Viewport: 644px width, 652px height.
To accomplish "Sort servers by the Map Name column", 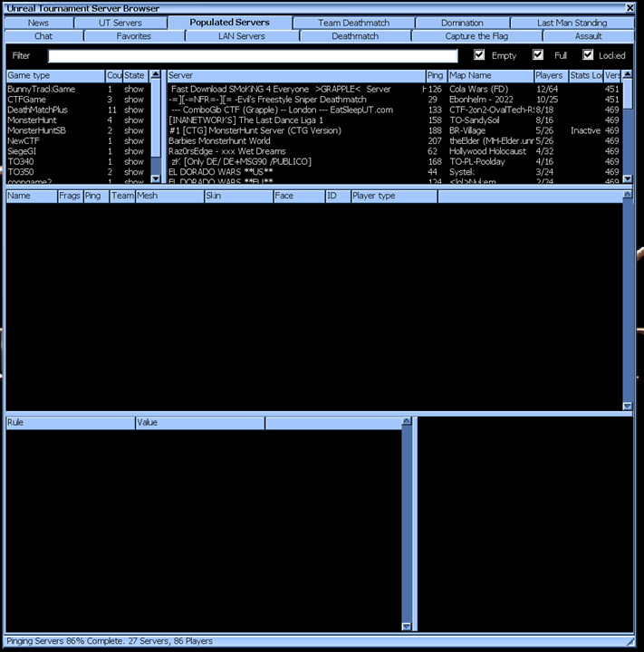I will tap(489, 75).
